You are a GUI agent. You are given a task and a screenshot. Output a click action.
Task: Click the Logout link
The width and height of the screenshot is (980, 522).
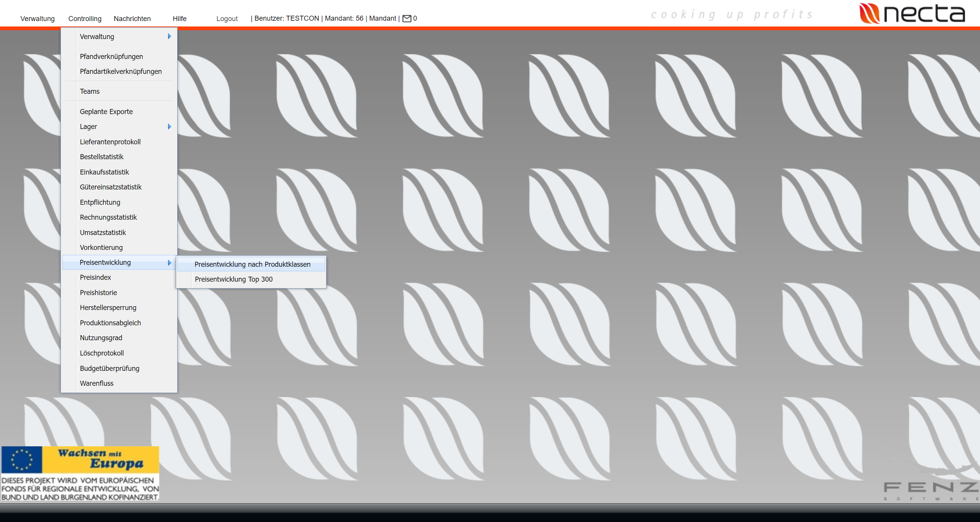pyautogui.click(x=227, y=18)
